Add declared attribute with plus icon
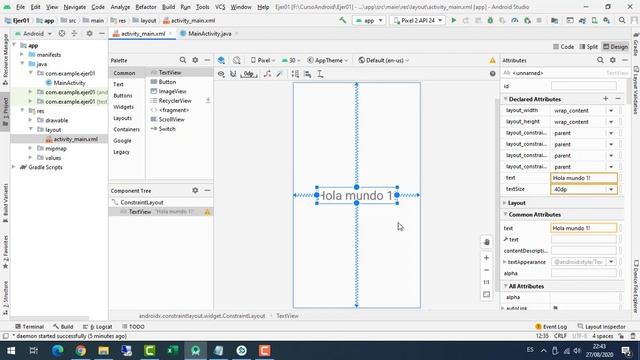This screenshot has height=360, width=640. point(606,99)
